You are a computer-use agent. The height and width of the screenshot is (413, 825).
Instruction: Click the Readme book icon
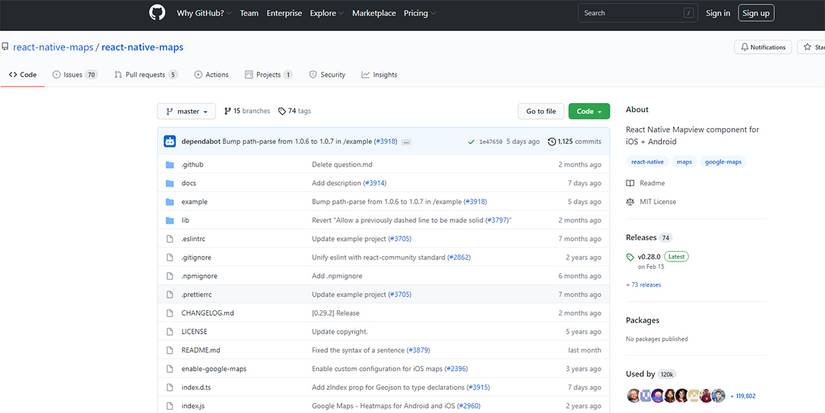click(630, 183)
